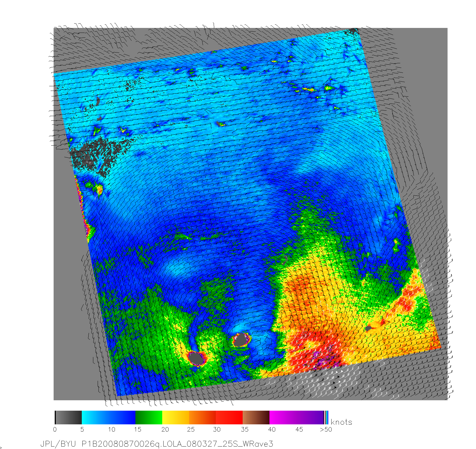The width and height of the screenshot is (476, 449).
Task: Click the leftmost gray masked circle near the image bottom
Action: click(x=196, y=358)
